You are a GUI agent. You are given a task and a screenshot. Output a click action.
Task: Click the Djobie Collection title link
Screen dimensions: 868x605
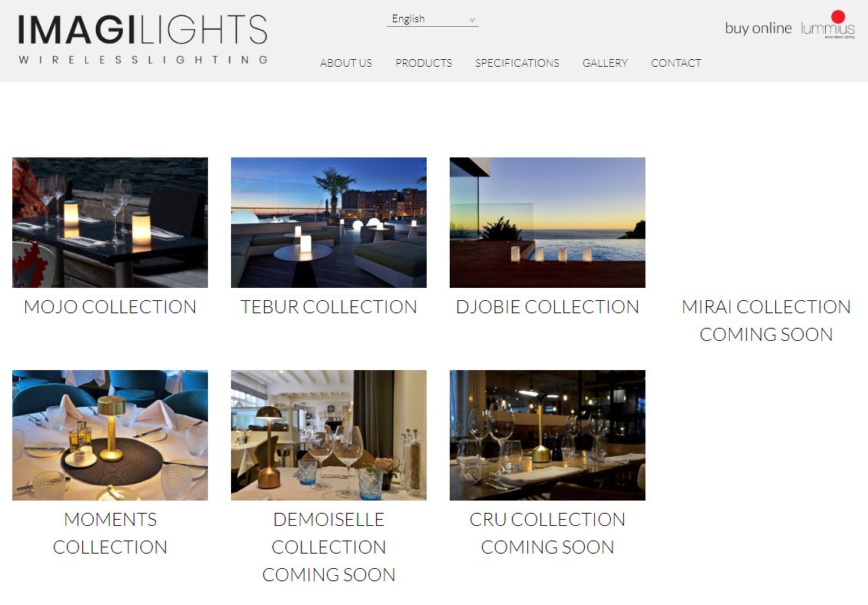click(x=547, y=307)
